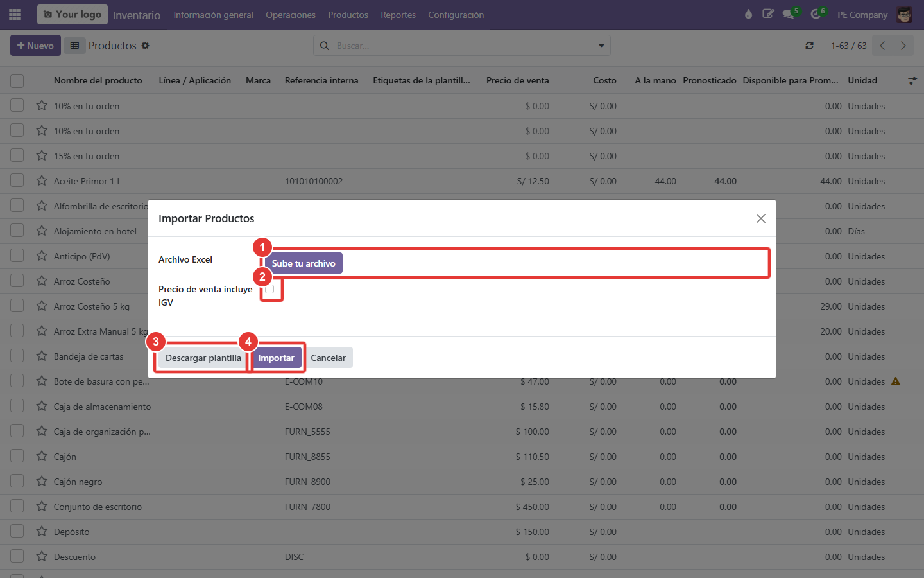The image size is (924, 578).
Task: Sort by Nombre del producto column
Action: 98,80
